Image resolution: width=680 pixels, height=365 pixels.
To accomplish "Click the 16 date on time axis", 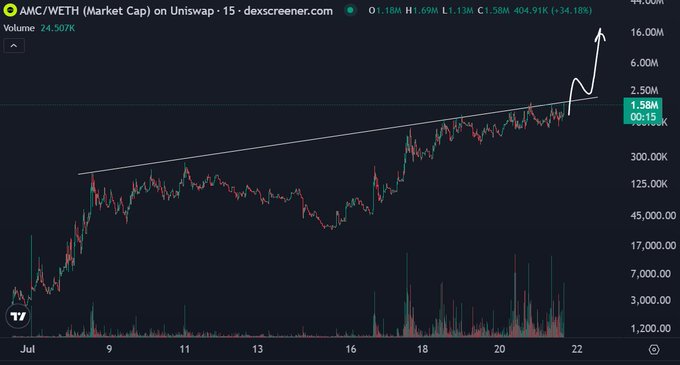I will 351,349.
